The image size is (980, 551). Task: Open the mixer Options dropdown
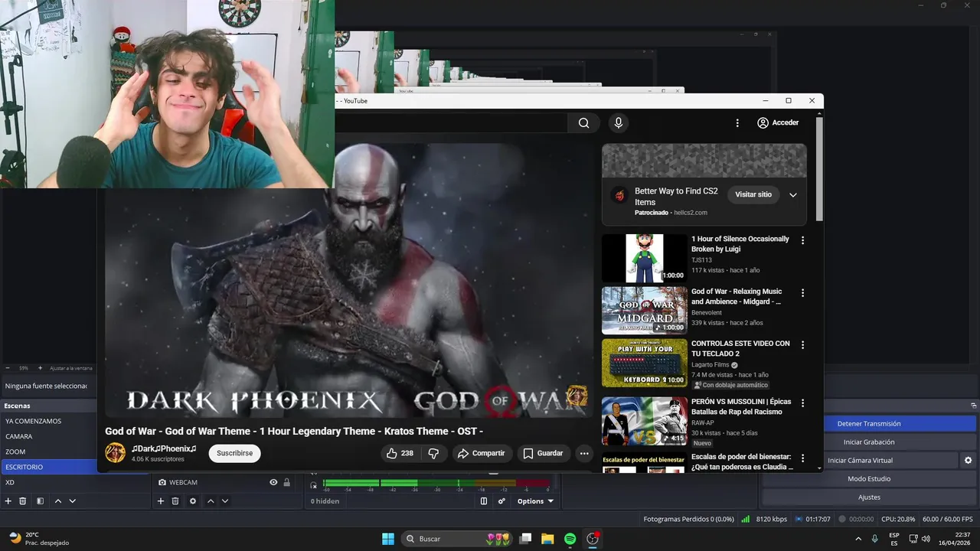point(535,501)
